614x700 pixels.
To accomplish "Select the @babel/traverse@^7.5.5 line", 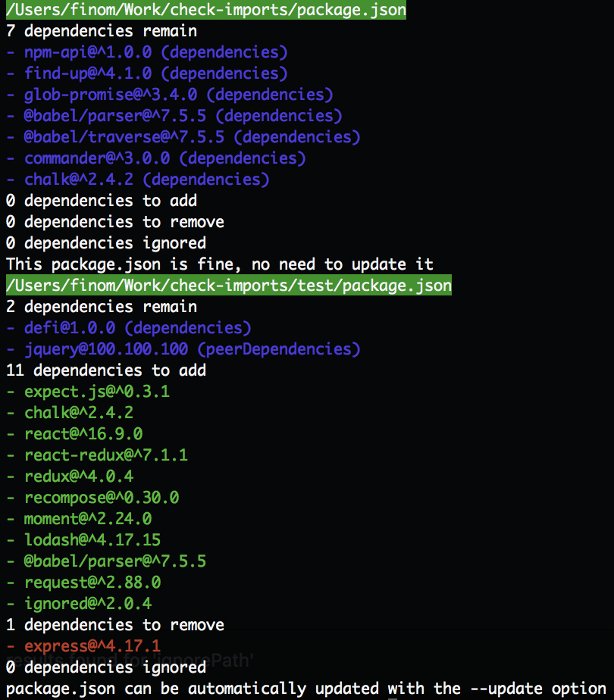I will tap(183, 137).
